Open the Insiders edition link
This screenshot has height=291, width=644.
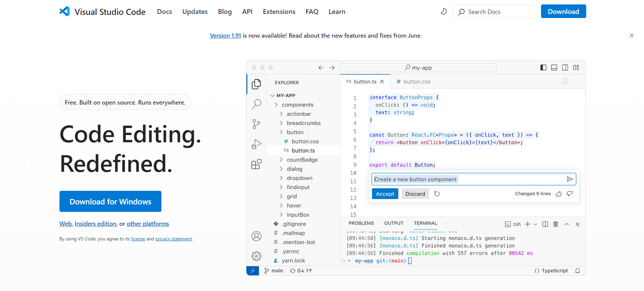coord(95,224)
